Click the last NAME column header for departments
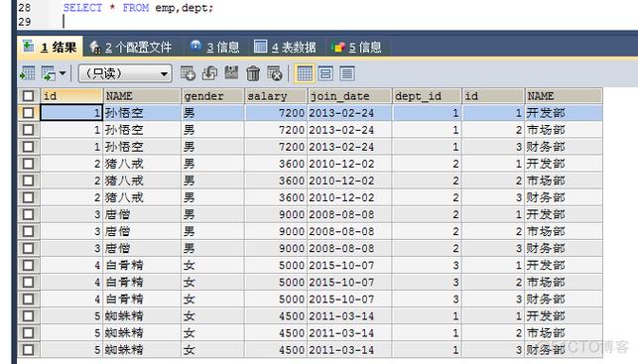This screenshot has width=638, height=364. coord(564,96)
